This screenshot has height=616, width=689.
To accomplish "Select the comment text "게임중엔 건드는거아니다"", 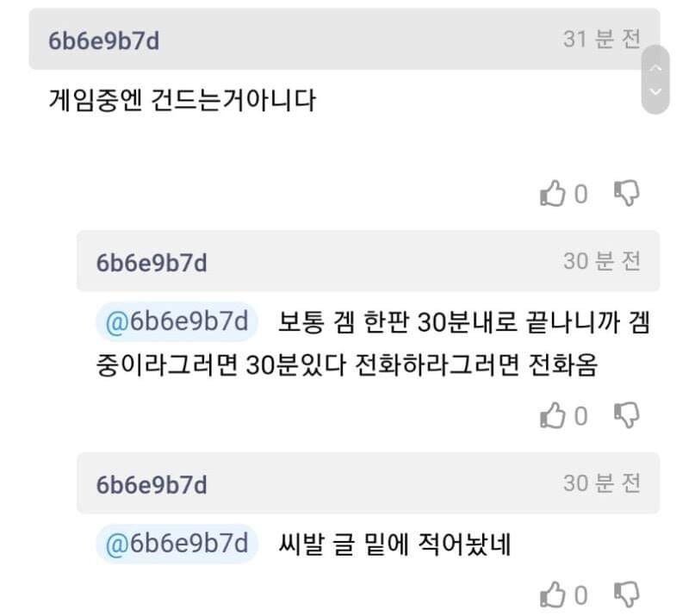I will point(183,101).
